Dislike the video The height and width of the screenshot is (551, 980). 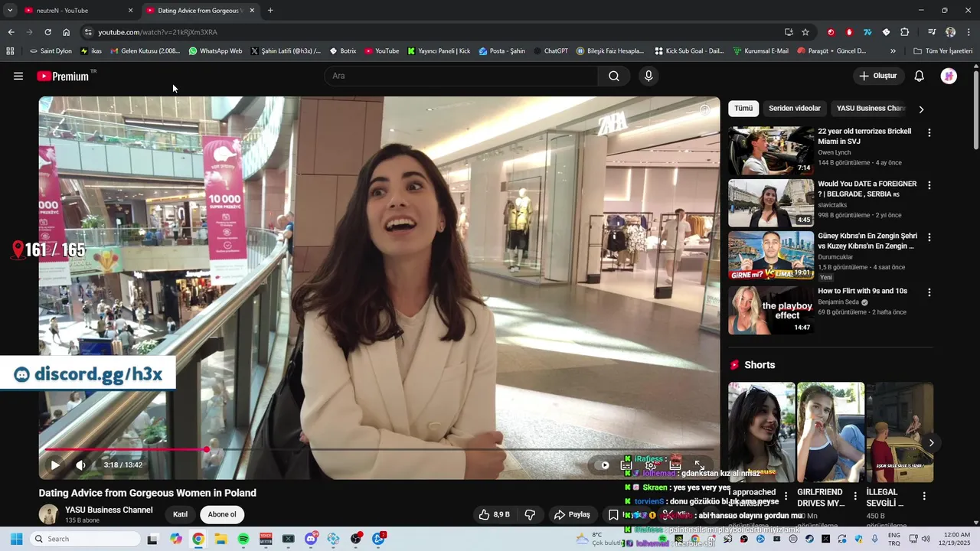point(529,514)
